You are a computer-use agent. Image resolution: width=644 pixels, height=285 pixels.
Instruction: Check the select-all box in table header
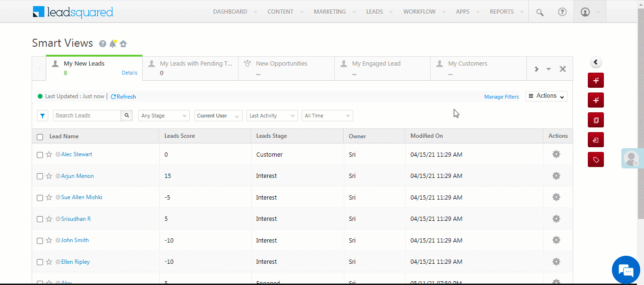(40, 136)
